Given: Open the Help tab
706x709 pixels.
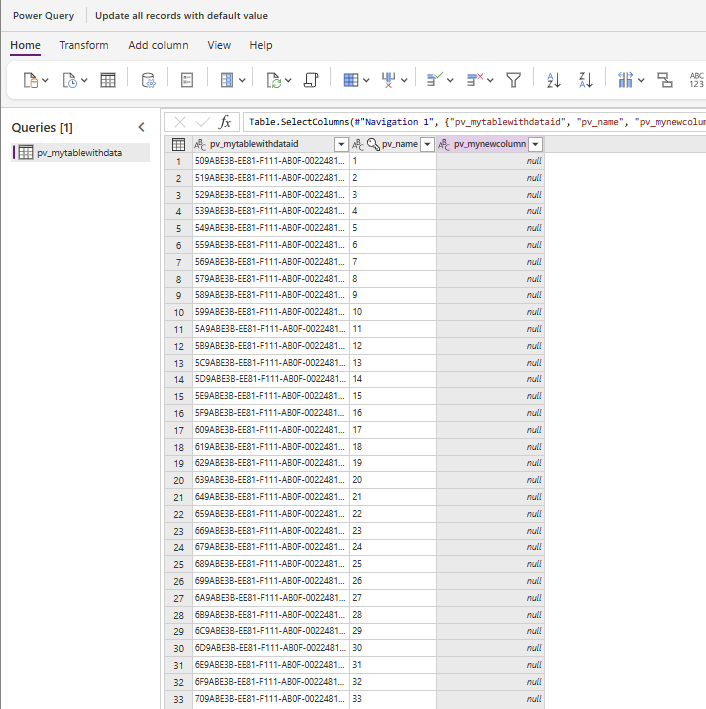Looking at the screenshot, I should pos(261,45).
